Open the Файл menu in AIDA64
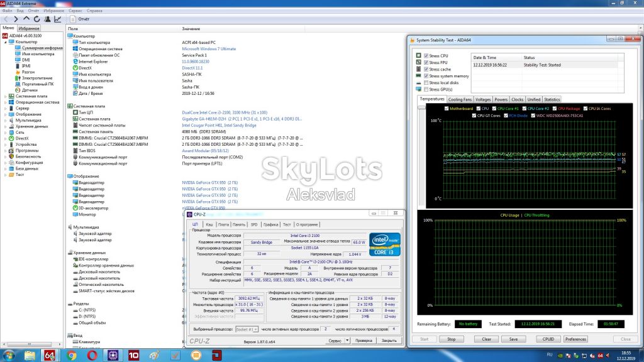The height and width of the screenshot is (362, 644). 7,11
